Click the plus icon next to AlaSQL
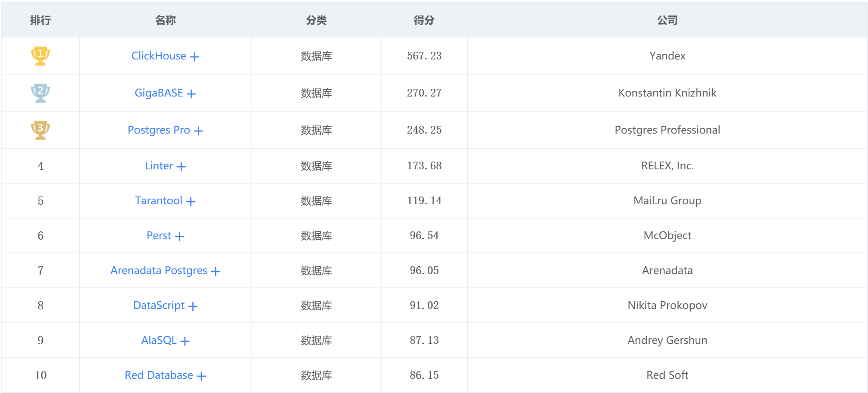The height and width of the screenshot is (393, 868). pyautogui.click(x=186, y=340)
